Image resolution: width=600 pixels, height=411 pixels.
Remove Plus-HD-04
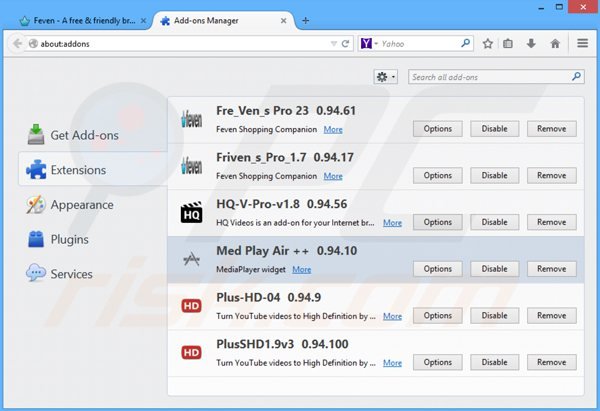tap(551, 315)
